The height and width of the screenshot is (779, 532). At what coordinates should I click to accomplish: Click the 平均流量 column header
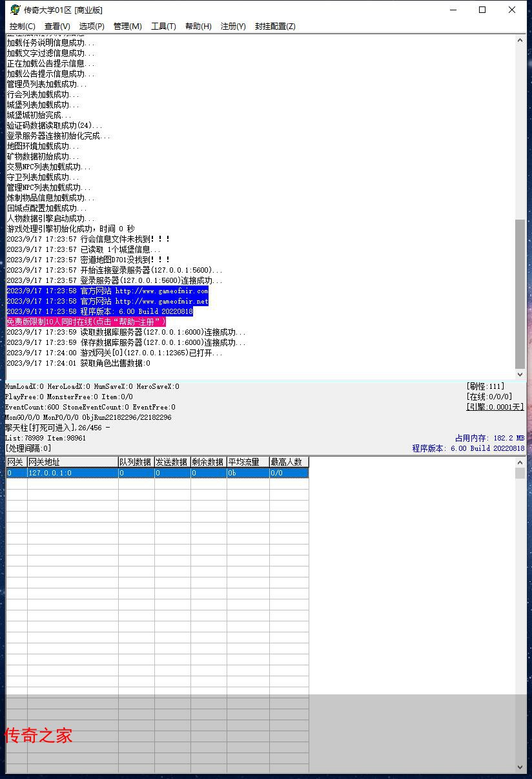click(x=247, y=462)
